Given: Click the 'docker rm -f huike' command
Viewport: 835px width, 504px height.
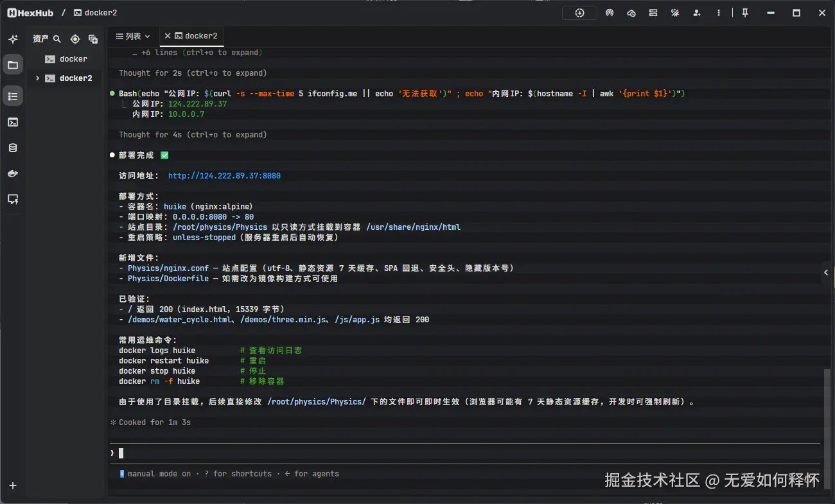Looking at the screenshot, I should tap(159, 381).
